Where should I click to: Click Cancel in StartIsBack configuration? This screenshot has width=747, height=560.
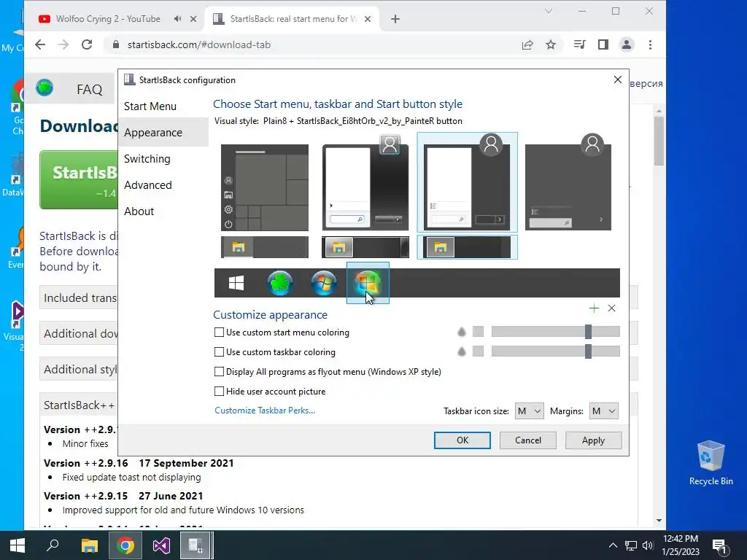coord(528,440)
